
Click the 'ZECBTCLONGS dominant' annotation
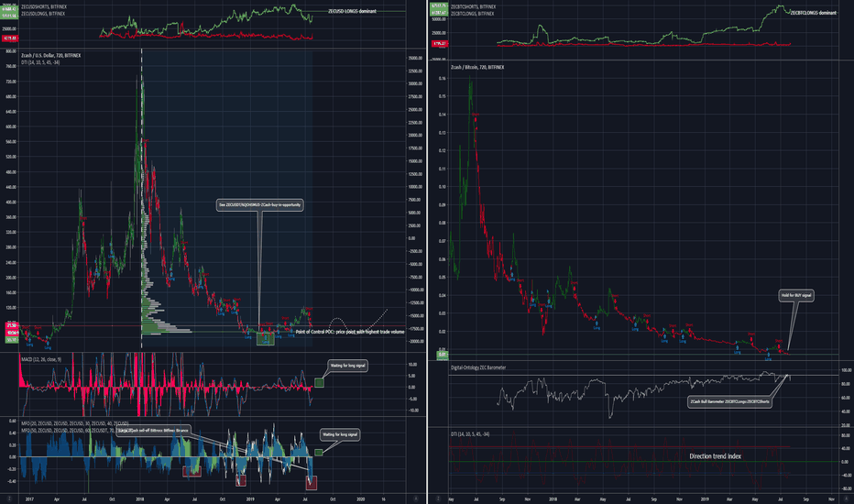(814, 13)
